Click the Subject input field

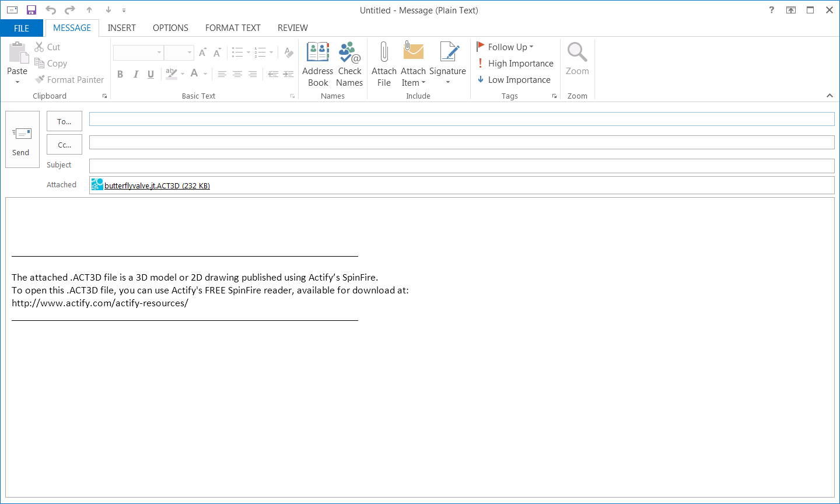[461, 166]
